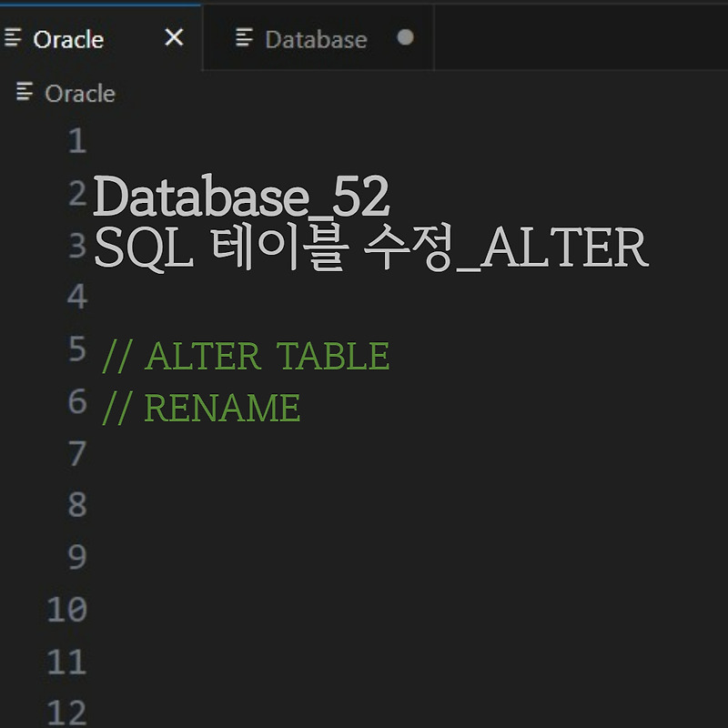Select line number 1 in the gutter
728x728 pixels.
77,141
